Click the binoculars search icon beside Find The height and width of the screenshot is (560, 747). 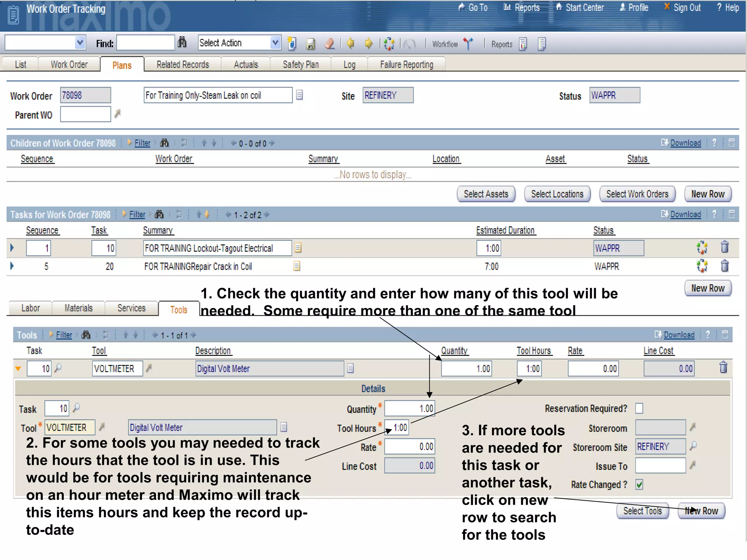coord(182,43)
